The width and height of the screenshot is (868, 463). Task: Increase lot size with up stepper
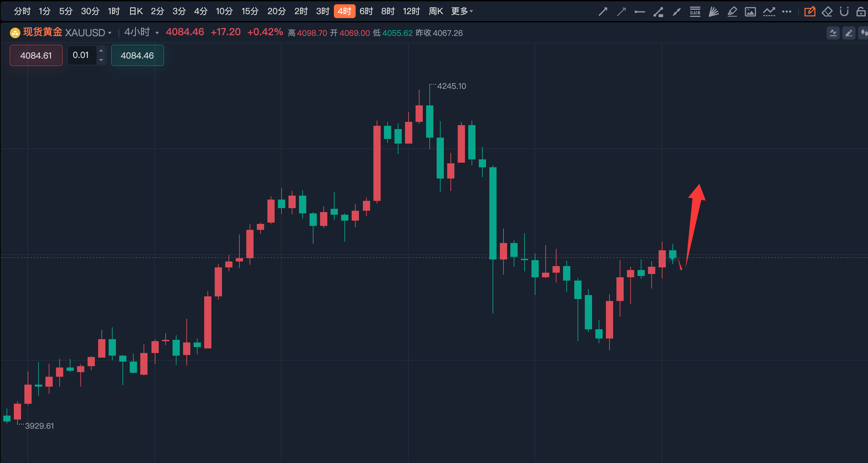pyautogui.click(x=101, y=50)
